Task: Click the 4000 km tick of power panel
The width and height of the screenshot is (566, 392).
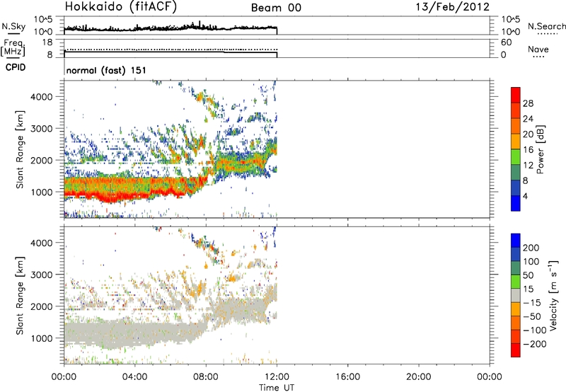Action: pos(41,97)
